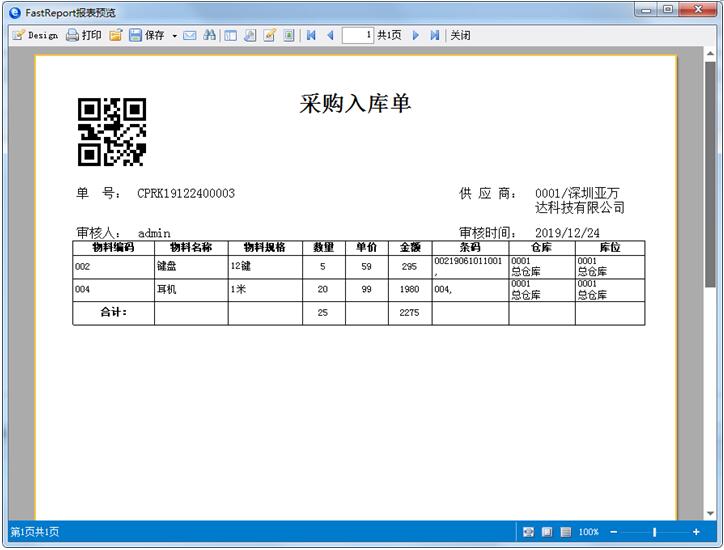Click the 数量 column header
This screenshot has height=550, width=724.
(x=324, y=248)
